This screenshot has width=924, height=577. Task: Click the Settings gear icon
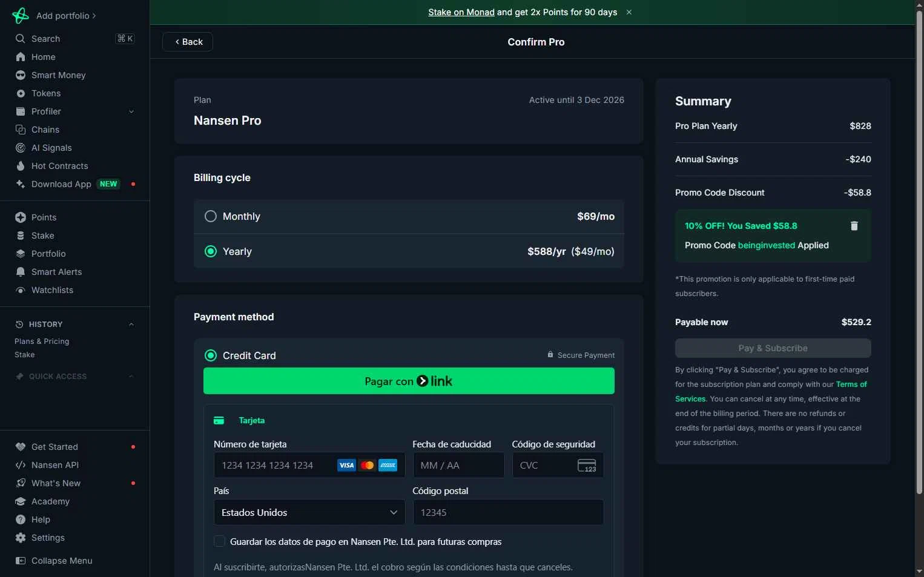click(x=21, y=538)
